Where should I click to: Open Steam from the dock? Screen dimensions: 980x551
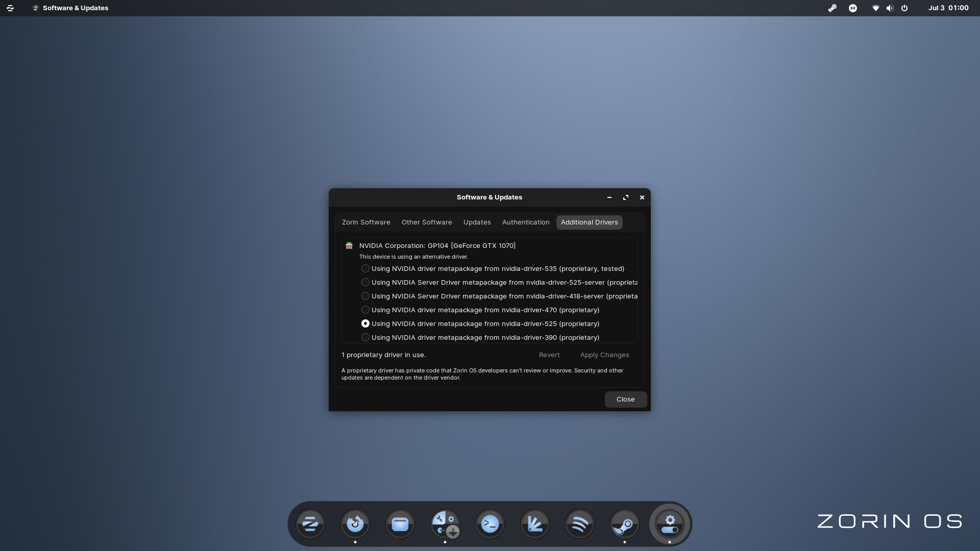point(625,524)
